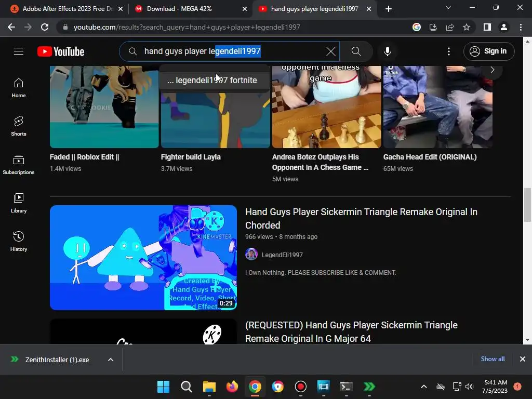Image resolution: width=532 pixels, height=399 pixels.
Task: Close the MEGA download tab
Action: pyautogui.click(x=245, y=9)
